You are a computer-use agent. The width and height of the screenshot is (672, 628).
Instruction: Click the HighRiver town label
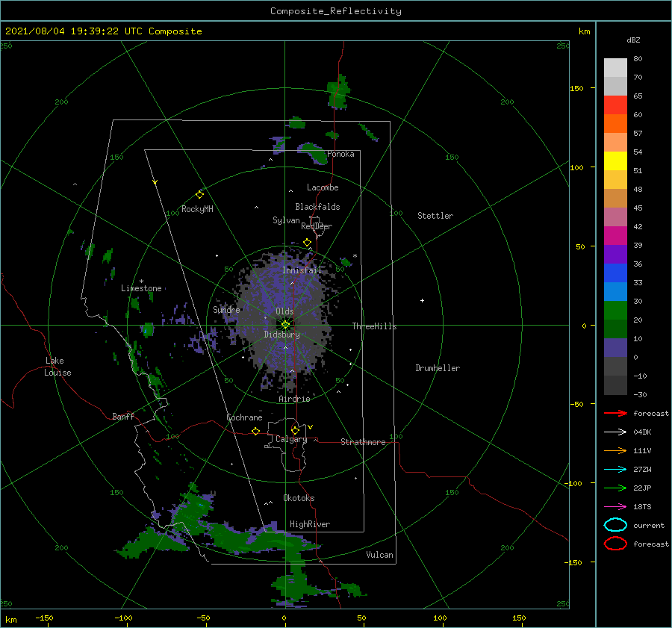coord(310,524)
